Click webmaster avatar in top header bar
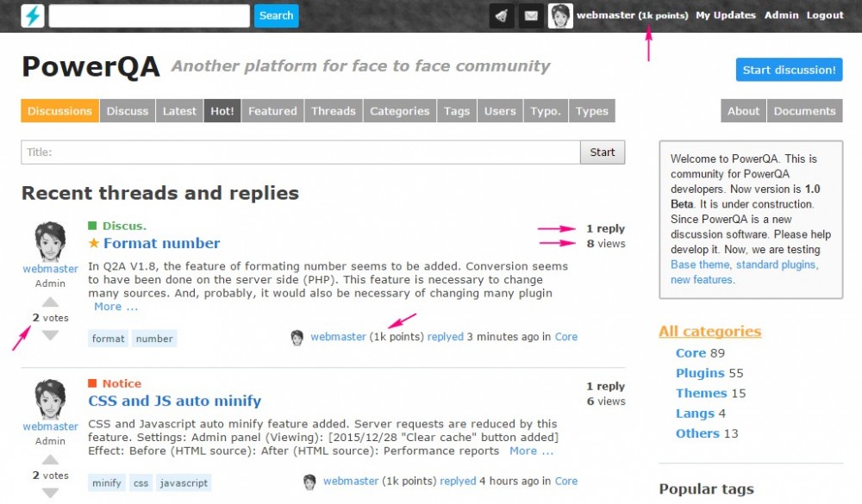The width and height of the screenshot is (862, 504). (x=560, y=16)
